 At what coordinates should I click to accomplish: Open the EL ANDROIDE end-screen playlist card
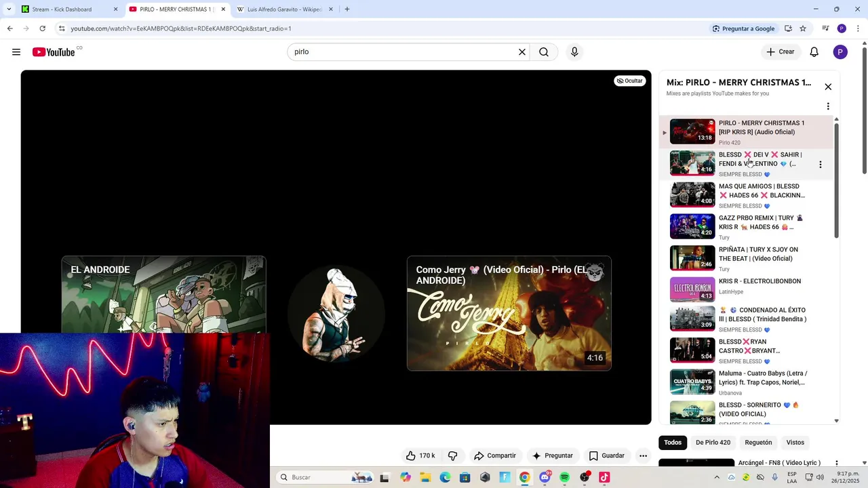163,295
